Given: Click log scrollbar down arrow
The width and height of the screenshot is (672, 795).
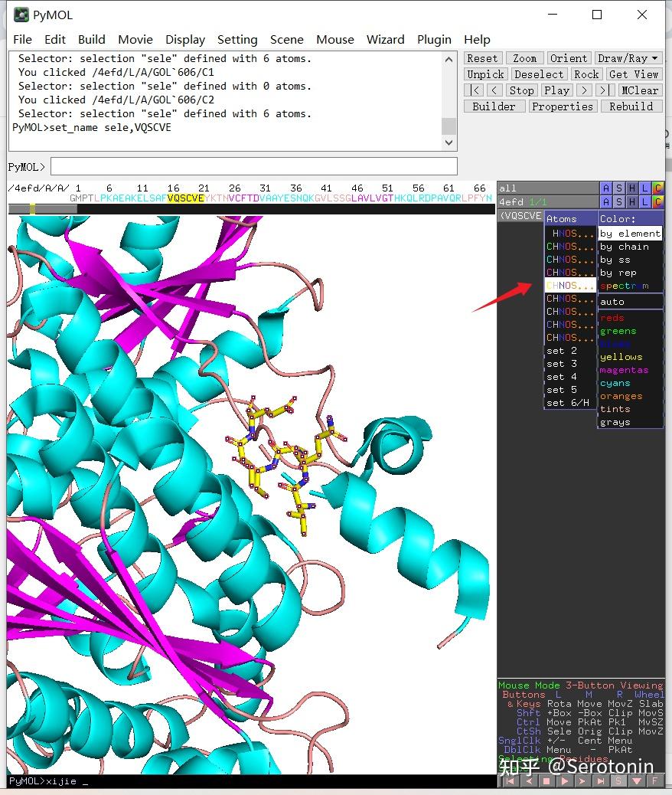Looking at the screenshot, I should 449,142.
